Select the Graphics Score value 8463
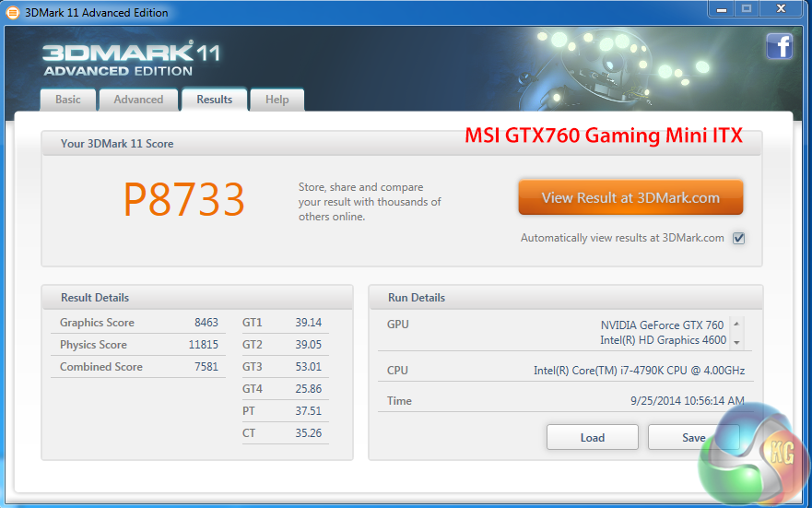 pyautogui.click(x=206, y=323)
